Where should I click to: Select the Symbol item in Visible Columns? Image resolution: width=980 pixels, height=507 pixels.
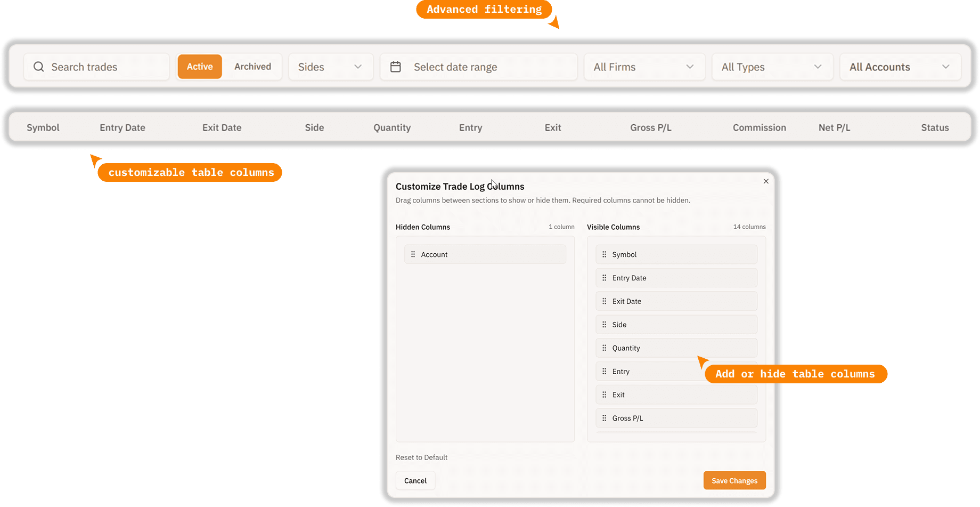pos(676,254)
